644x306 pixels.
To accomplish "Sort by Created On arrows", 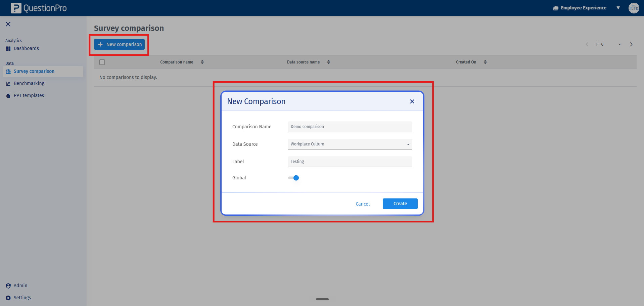I will 485,62.
